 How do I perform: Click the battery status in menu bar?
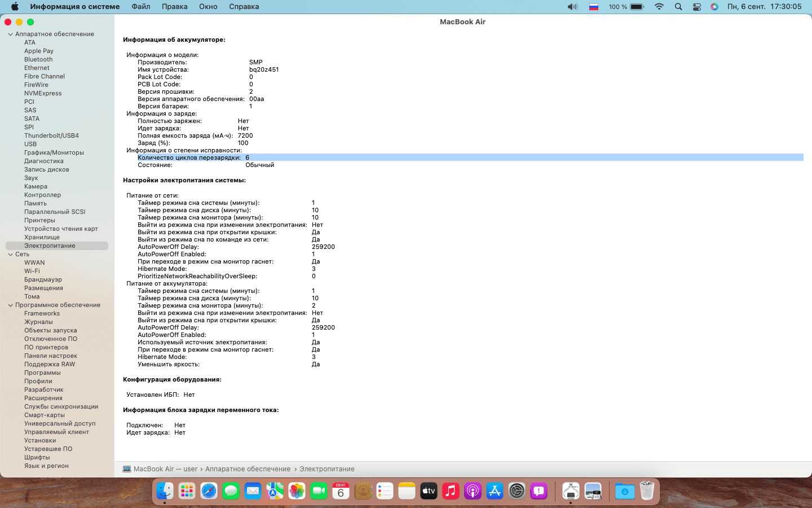coord(626,7)
